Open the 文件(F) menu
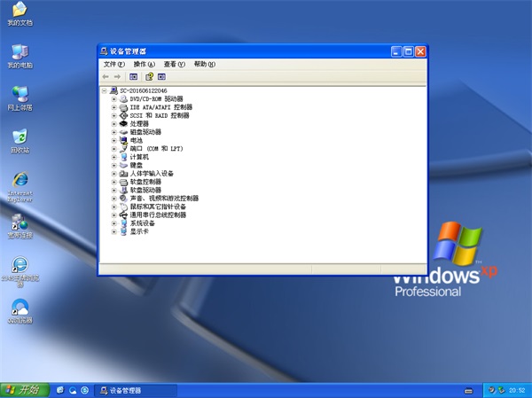The image size is (532, 398). coord(115,65)
